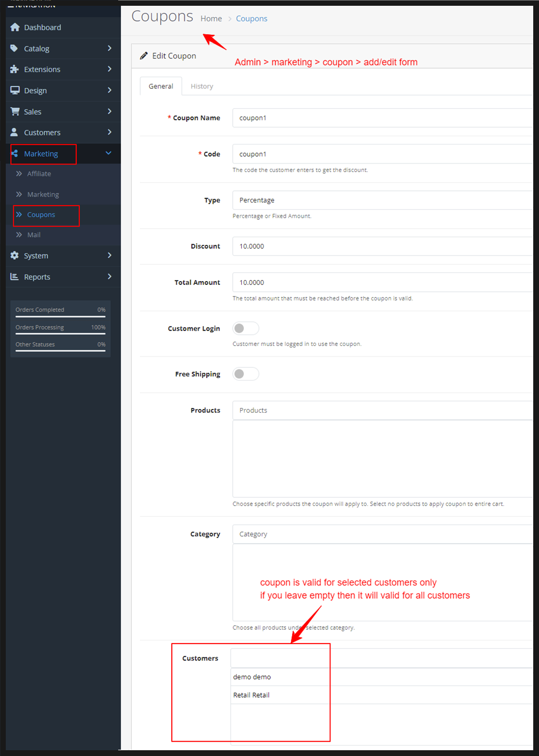Image resolution: width=539 pixels, height=756 pixels.
Task: Click the Dashboard home icon
Action: (x=15, y=27)
